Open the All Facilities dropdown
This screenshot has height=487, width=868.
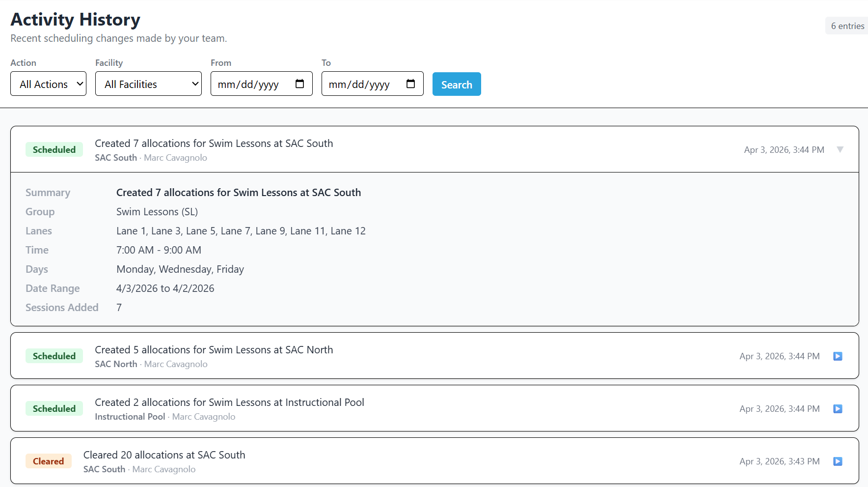(148, 84)
